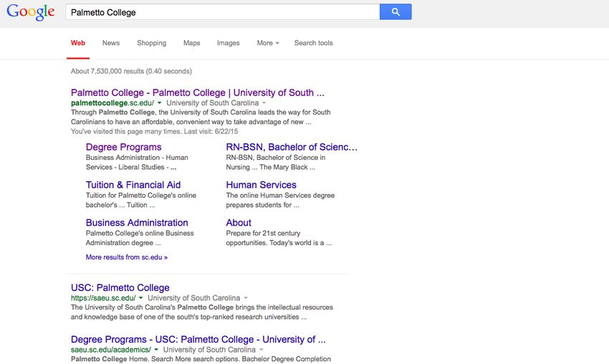
Task: Click the snippet 'The online Human Services degree'
Action: pyautogui.click(x=280, y=200)
